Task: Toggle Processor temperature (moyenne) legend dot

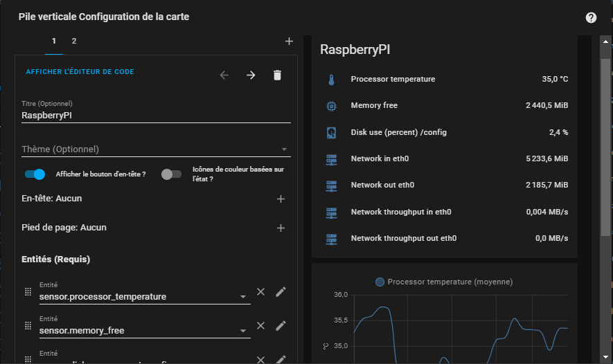Action: pos(380,282)
